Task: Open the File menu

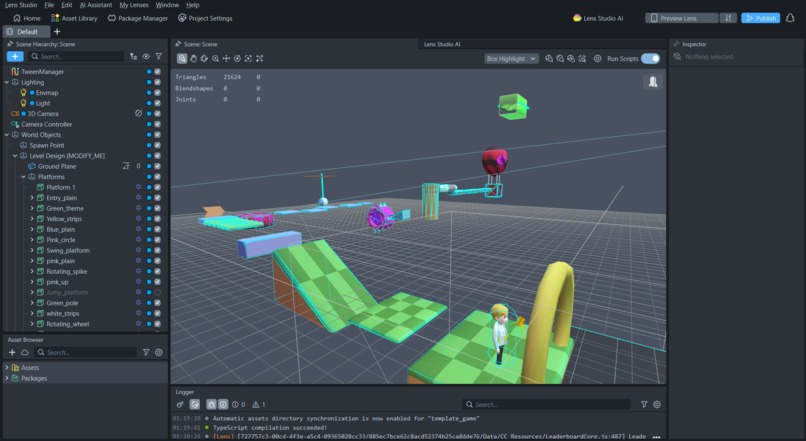Action: point(49,5)
